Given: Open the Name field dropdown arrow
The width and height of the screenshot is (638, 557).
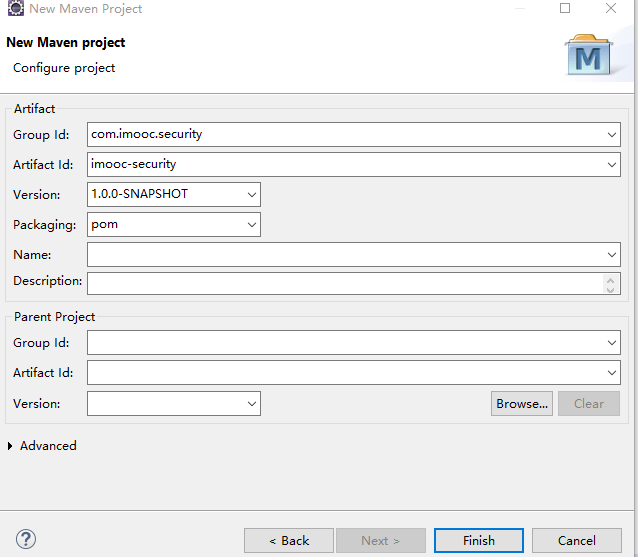Looking at the screenshot, I should 612,255.
